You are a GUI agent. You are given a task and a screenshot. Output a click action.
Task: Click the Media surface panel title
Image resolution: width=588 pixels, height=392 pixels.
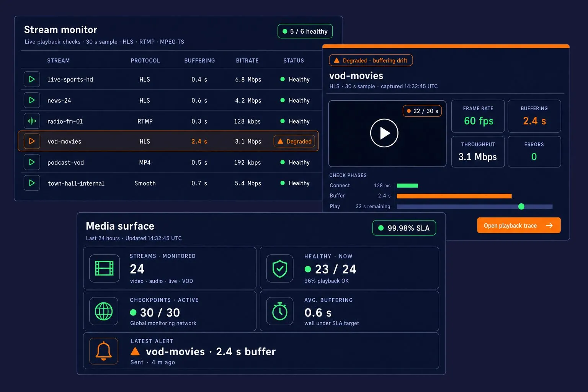[x=120, y=226]
